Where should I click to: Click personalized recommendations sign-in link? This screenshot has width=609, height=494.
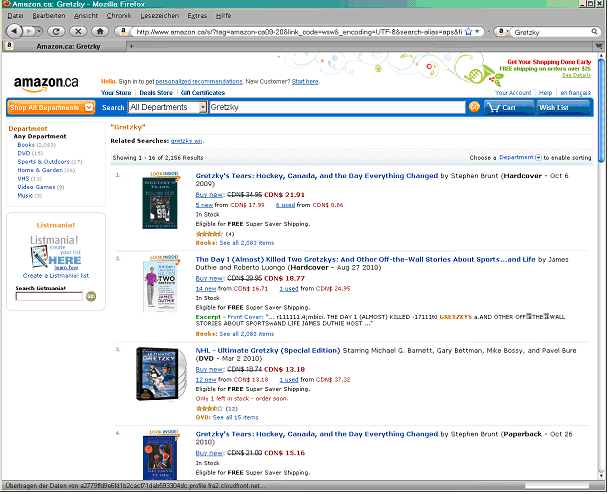pyautogui.click(x=199, y=82)
